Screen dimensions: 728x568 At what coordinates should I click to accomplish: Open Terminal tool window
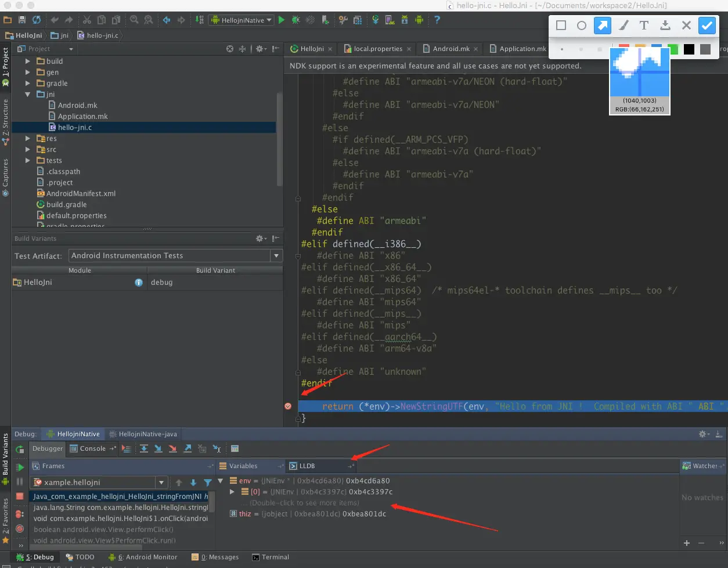(x=271, y=557)
